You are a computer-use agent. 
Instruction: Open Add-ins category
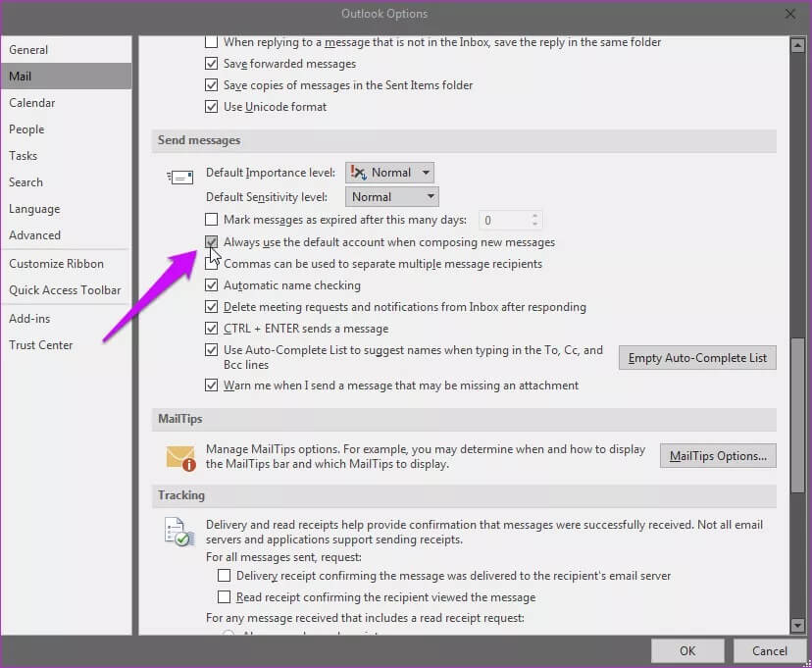[x=67, y=319]
